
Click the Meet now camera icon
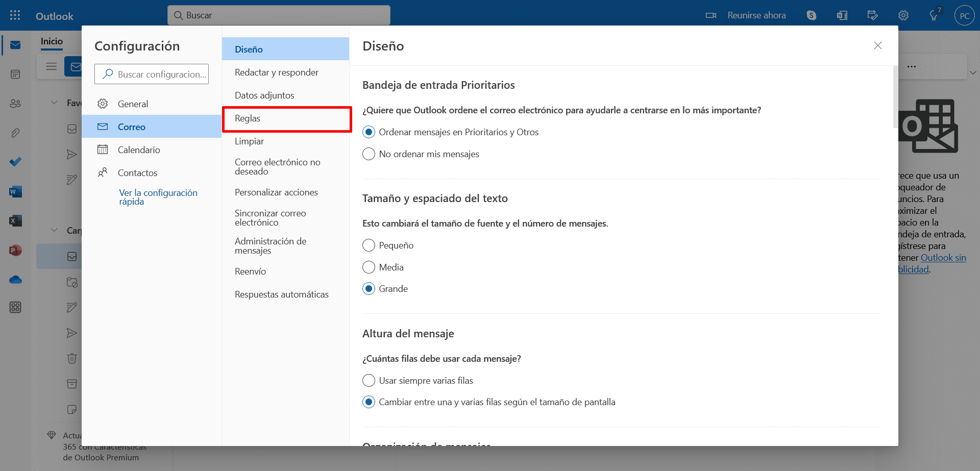pos(711,15)
